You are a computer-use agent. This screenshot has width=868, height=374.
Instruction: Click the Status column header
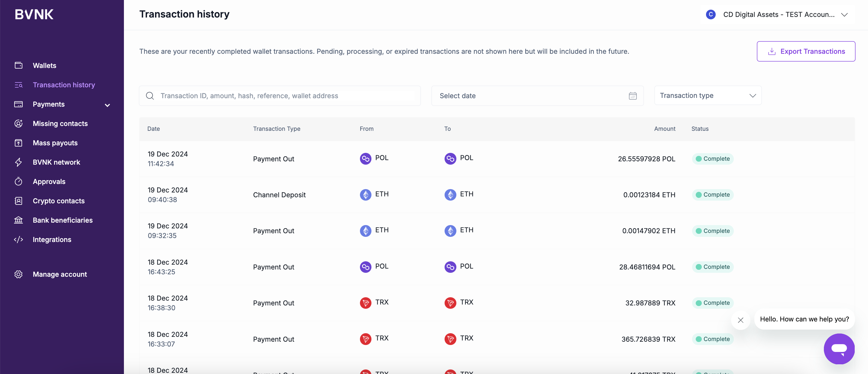click(700, 129)
